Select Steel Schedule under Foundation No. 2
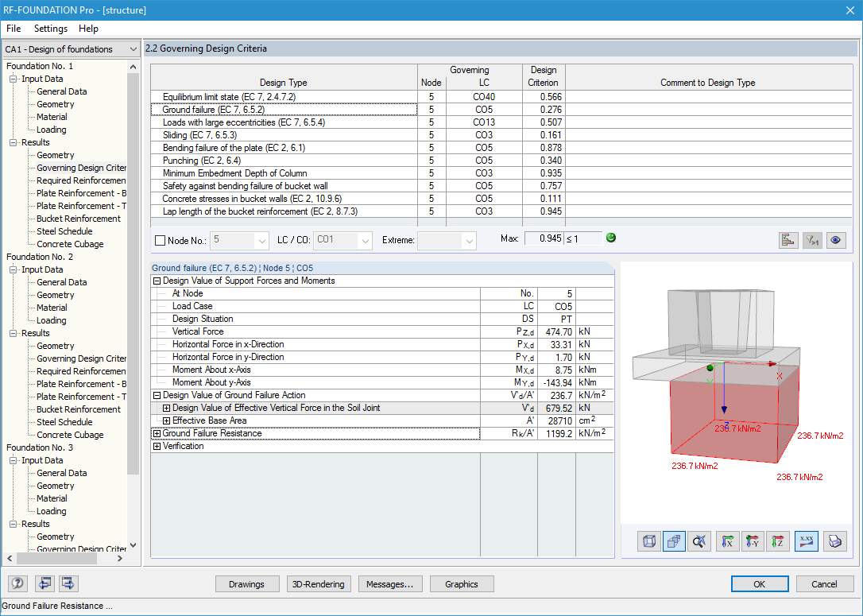This screenshot has height=616, width=863. (64, 422)
